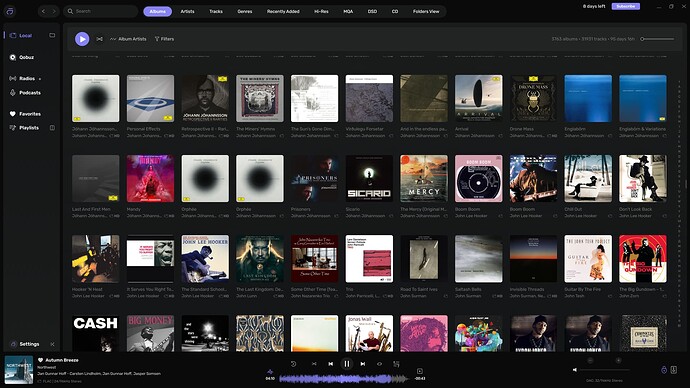The height and width of the screenshot is (388, 690).
Task: Open the Invisible Threads album cover
Action: tap(533, 259)
